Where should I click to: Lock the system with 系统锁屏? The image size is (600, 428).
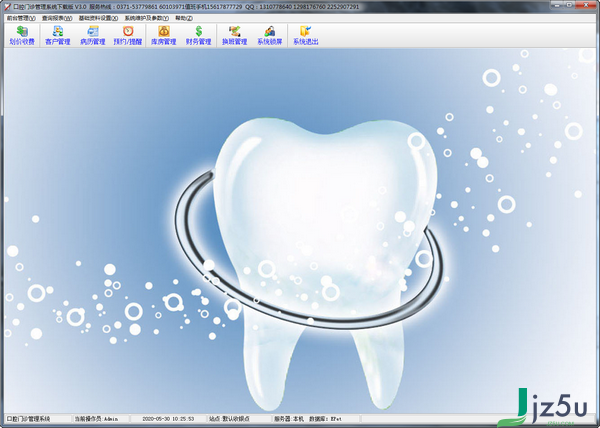270,36
